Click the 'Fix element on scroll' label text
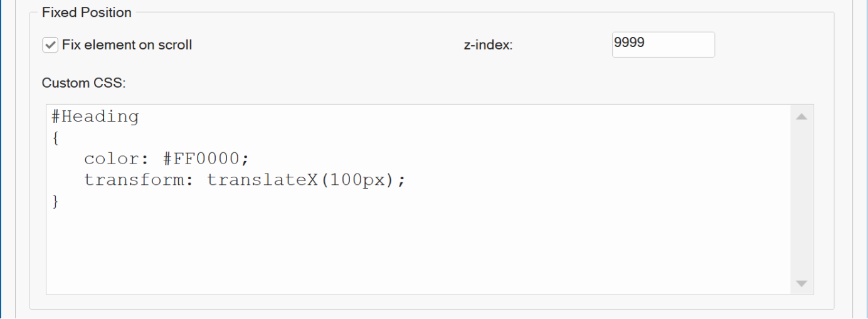 point(127,45)
